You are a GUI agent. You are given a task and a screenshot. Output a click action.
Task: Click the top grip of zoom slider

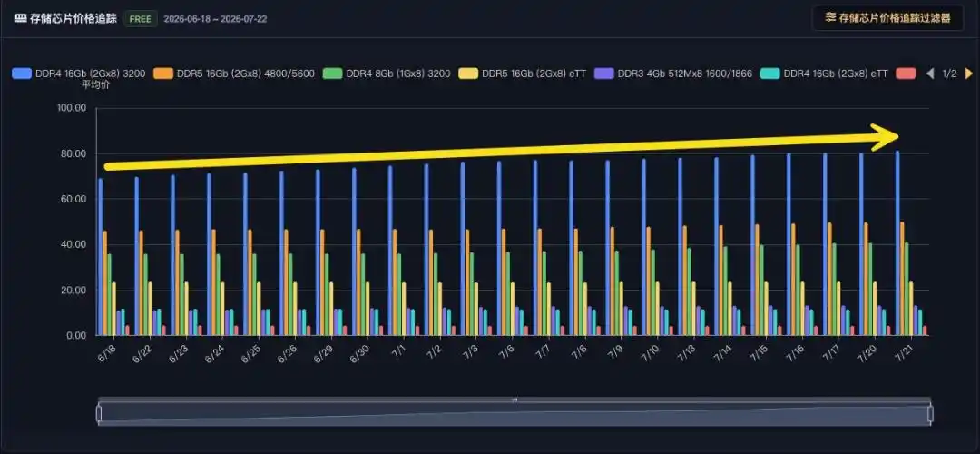(514, 400)
